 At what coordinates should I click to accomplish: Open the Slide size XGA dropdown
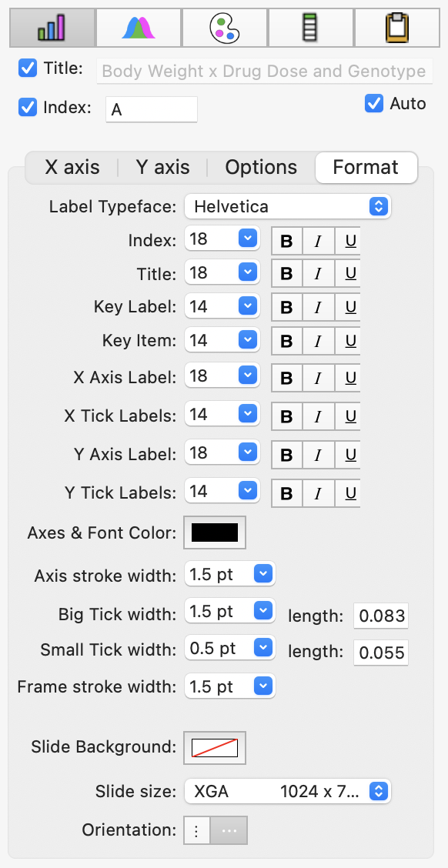click(287, 792)
